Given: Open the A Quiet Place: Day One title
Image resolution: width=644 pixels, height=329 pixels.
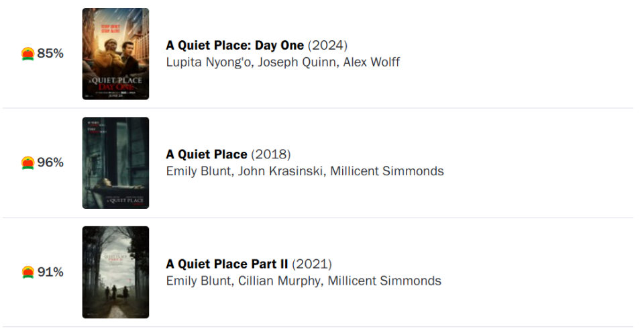Looking at the screenshot, I should 235,45.
